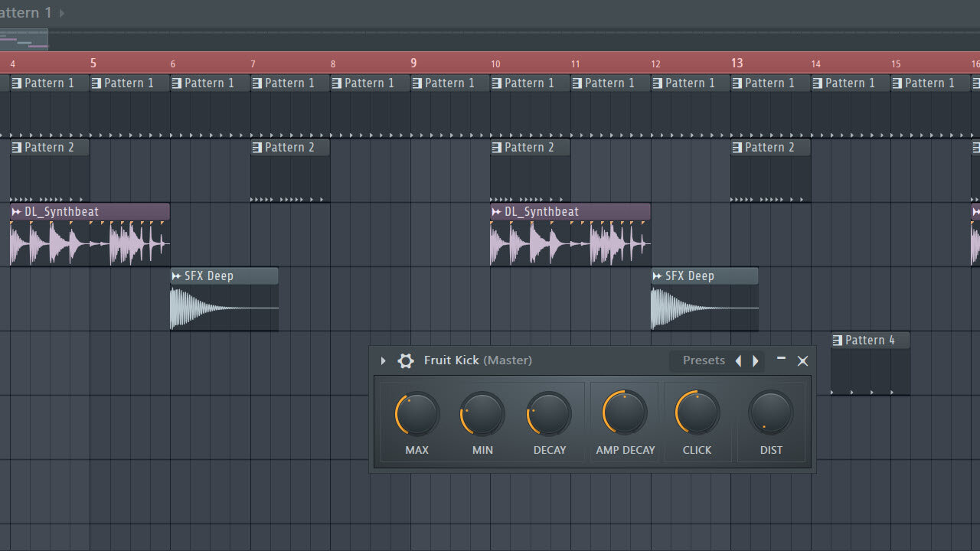Open the Fruit Kick Presets menu
Screen dimensions: 980x551
point(704,360)
